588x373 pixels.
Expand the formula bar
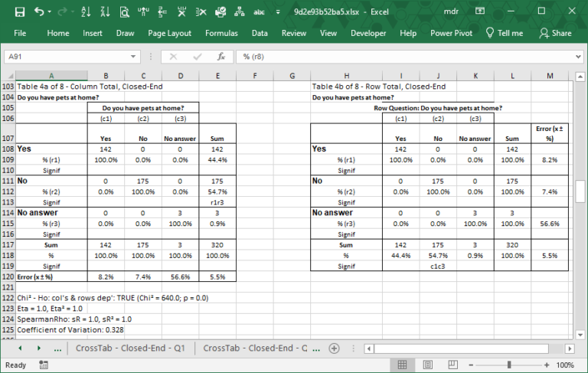point(579,57)
